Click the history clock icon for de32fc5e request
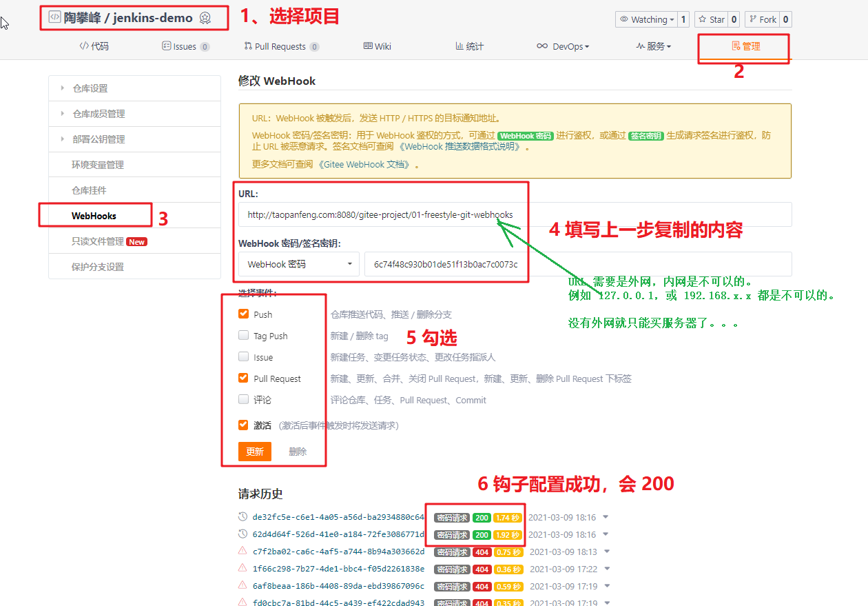 coord(242,517)
